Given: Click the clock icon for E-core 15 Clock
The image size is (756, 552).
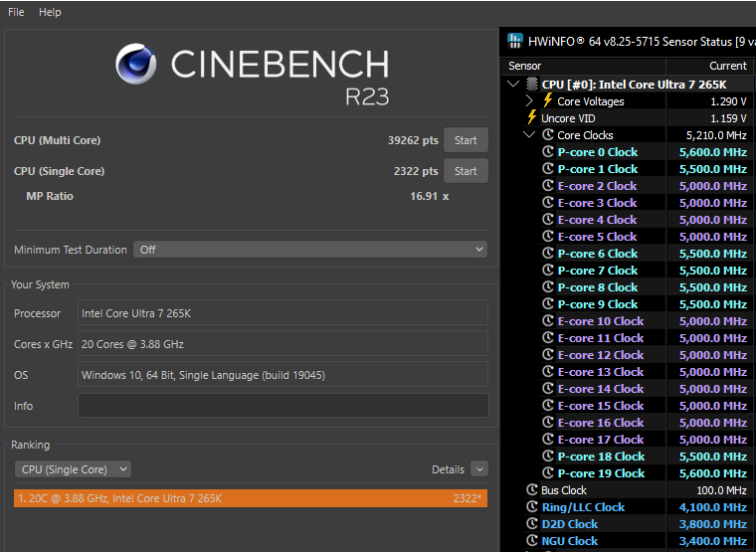Looking at the screenshot, I should click(547, 405).
